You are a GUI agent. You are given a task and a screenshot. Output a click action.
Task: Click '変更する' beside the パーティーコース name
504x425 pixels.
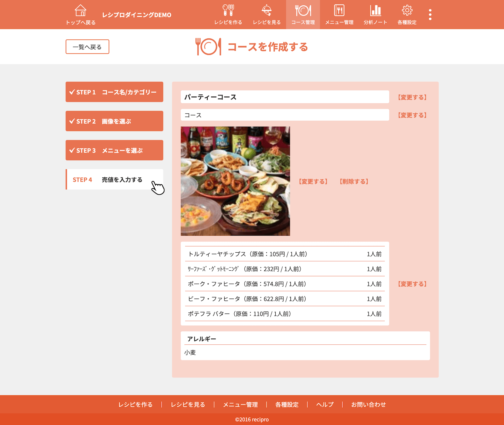[x=412, y=97]
